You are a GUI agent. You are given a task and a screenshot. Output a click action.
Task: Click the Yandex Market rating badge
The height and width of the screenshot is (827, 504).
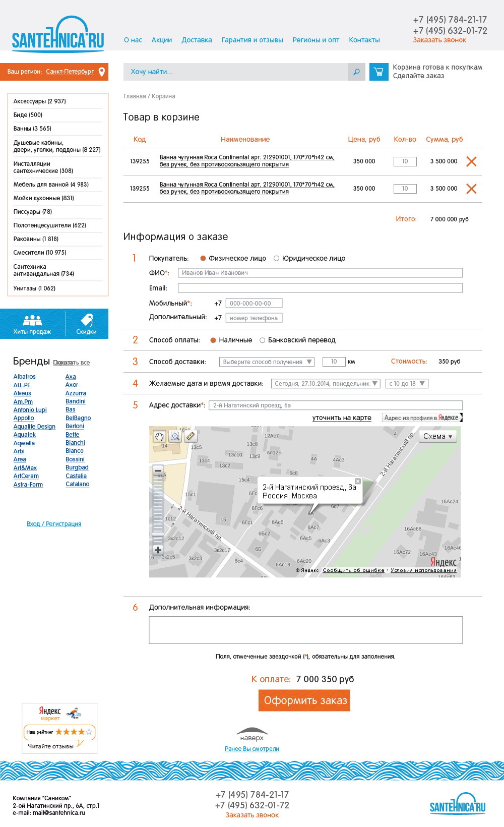coord(59,728)
